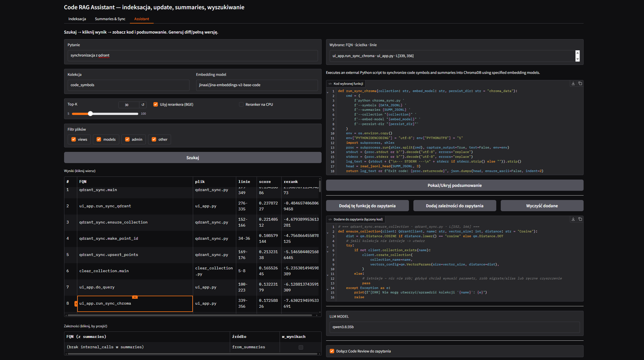644x360 pixels.
Task: Select result row clear_collection.main
Action: tap(191, 271)
